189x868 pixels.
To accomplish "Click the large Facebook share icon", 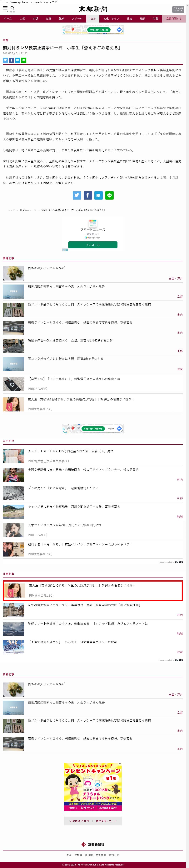I will click(x=87, y=196).
